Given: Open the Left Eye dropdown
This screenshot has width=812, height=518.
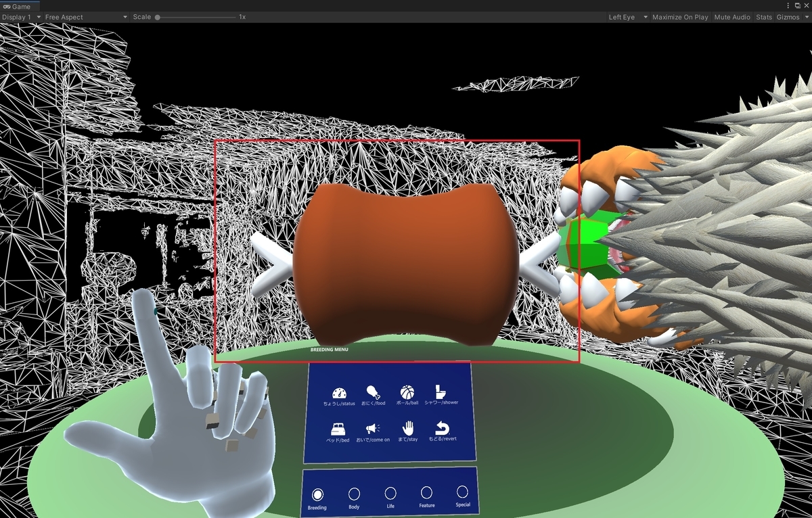Looking at the screenshot, I should pyautogui.click(x=628, y=17).
